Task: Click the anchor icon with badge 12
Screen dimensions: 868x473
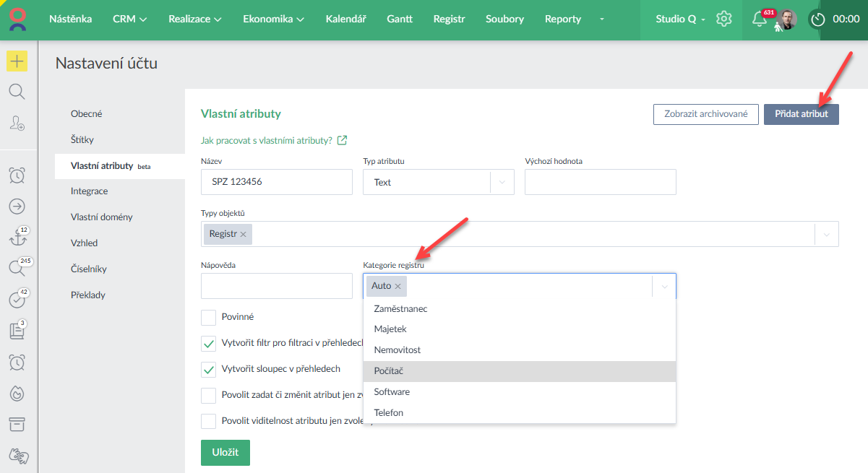Action: pyautogui.click(x=17, y=237)
